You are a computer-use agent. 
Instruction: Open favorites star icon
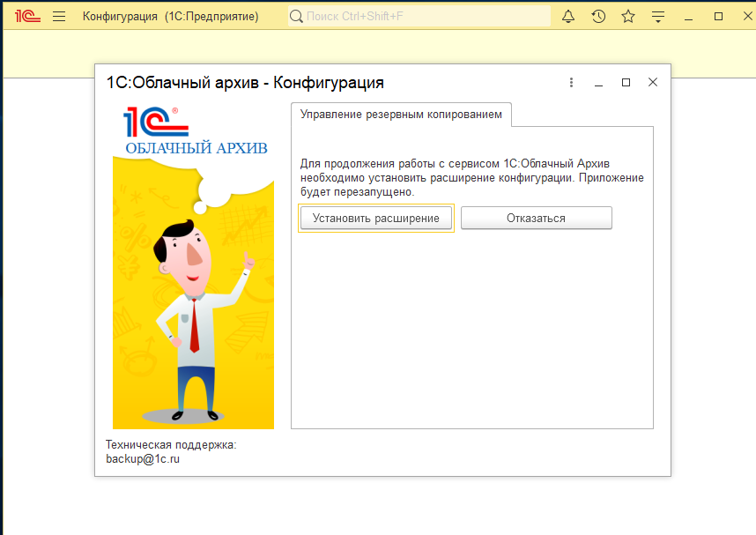[x=628, y=17]
